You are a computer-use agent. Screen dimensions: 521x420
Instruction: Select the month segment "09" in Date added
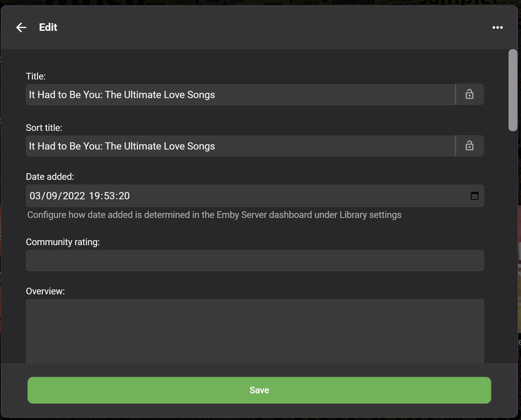coord(52,196)
